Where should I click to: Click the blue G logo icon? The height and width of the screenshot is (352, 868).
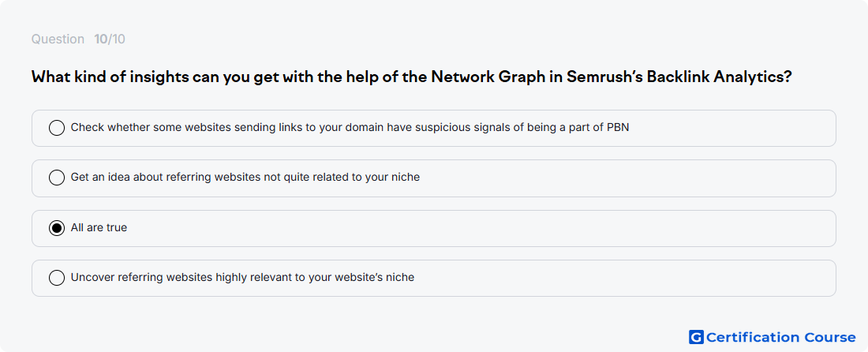click(x=696, y=337)
